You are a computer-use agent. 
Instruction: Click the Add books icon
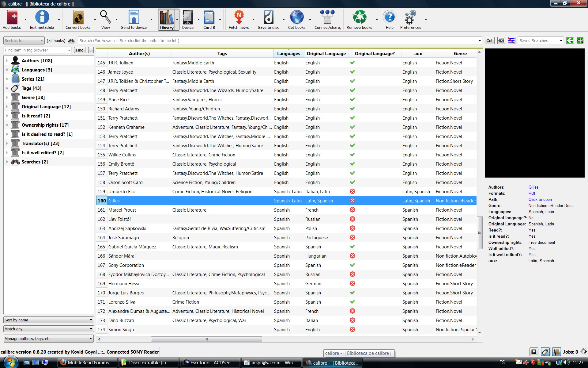point(12,17)
